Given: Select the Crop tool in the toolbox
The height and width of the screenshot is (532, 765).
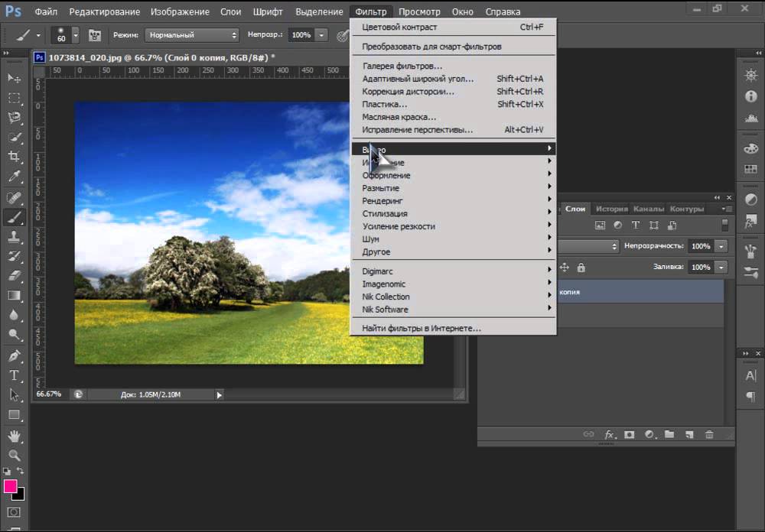Looking at the screenshot, I should [14, 157].
